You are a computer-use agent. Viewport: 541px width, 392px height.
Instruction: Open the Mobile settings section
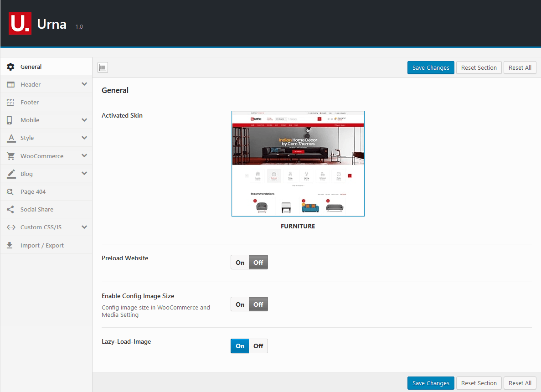click(x=46, y=120)
